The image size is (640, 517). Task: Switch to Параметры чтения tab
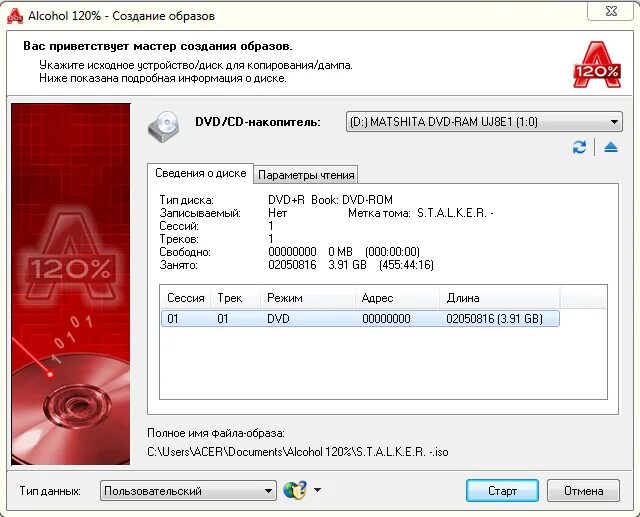(306, 175)
